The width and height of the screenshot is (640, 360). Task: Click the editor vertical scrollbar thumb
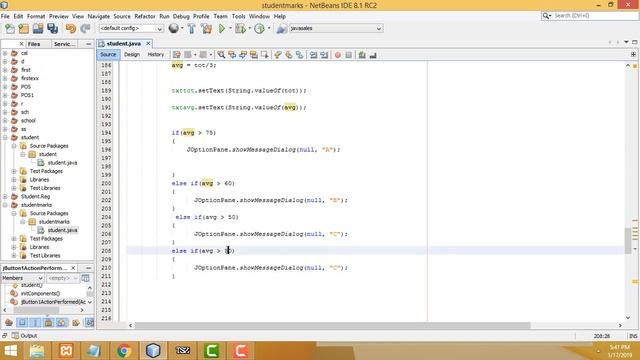(x=628, y=241)
